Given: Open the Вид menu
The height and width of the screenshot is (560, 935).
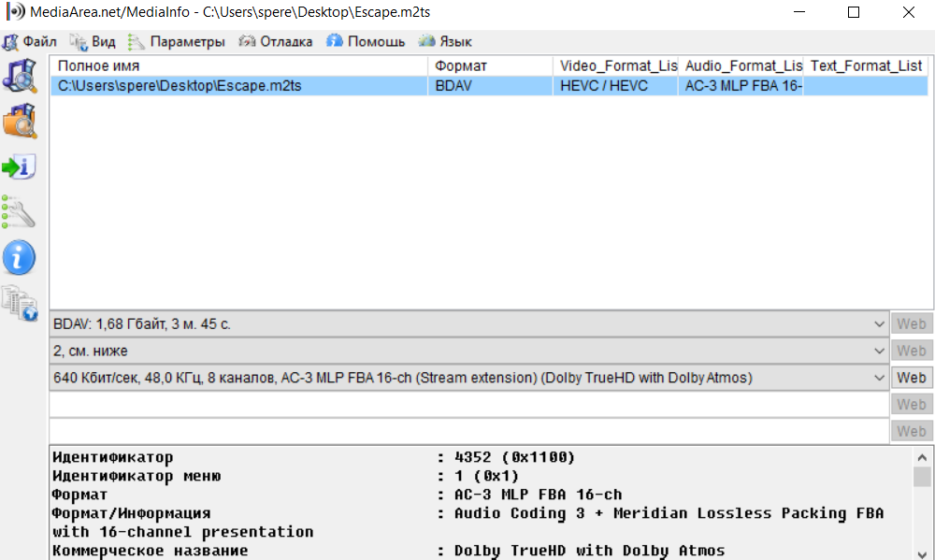Looking at the screenshot, I should (x=93, y=42).
